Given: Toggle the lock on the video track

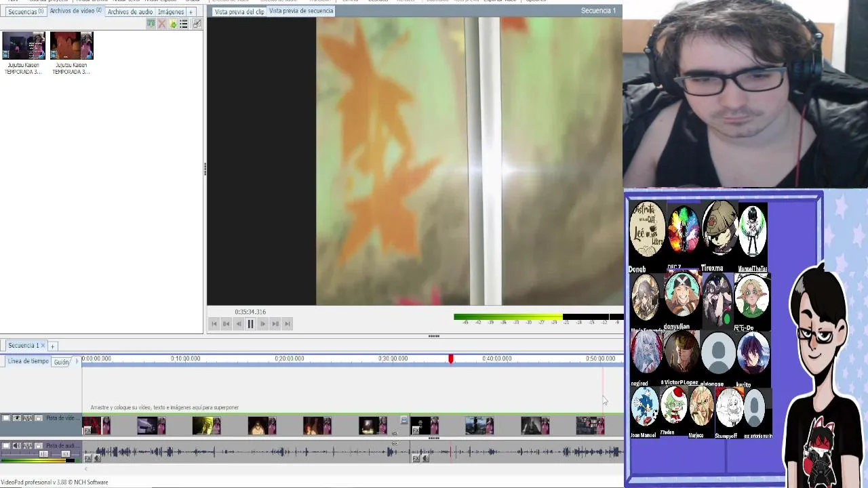Looking at the screenshot, I should (39, 418).
